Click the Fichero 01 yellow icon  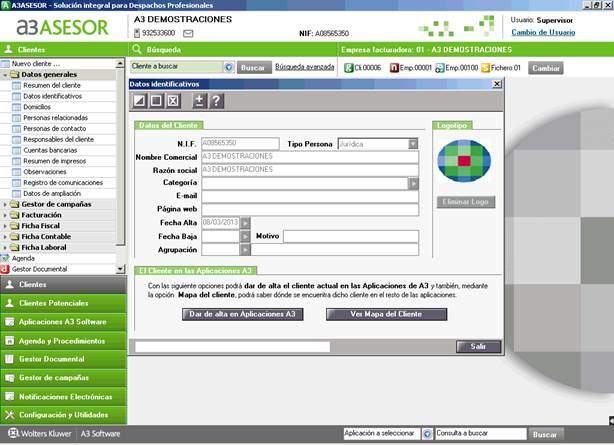coord(486,68)
